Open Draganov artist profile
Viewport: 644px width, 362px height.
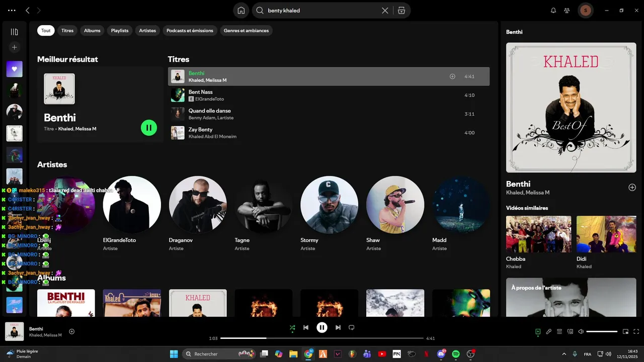(198, 205)
